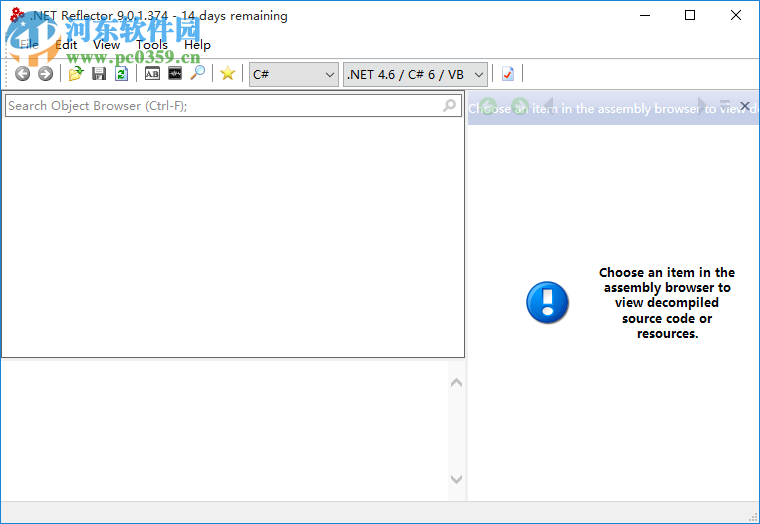Click the AB toolbar icon
This screenshot has height=524, width=760.
click(x=152, y=74)
